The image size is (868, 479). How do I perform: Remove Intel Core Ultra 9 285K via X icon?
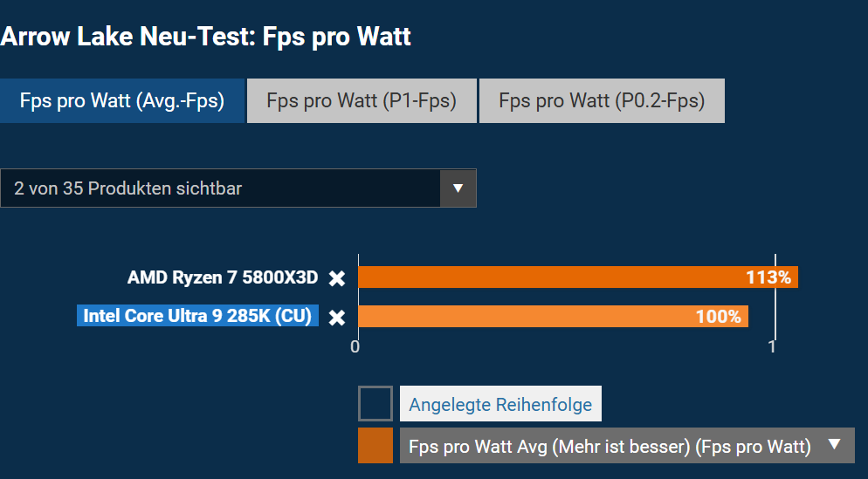pyautogui.click(x=336, y=318)
